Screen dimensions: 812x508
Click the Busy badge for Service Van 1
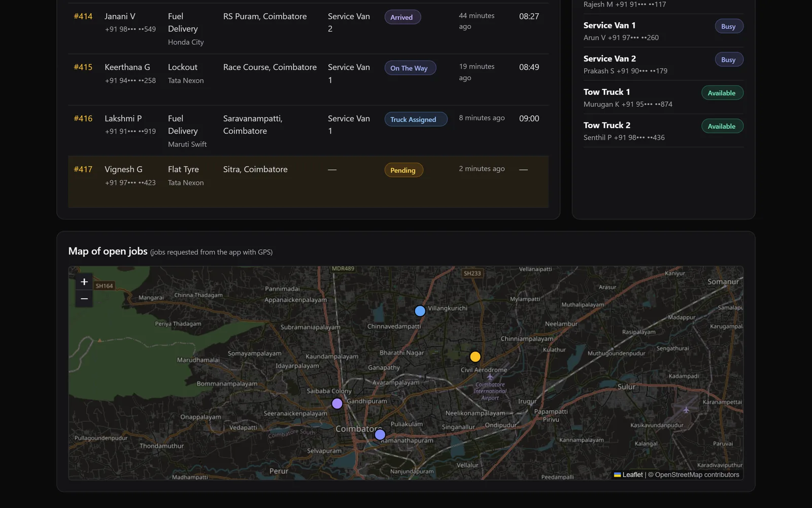[x=729, y=26]
